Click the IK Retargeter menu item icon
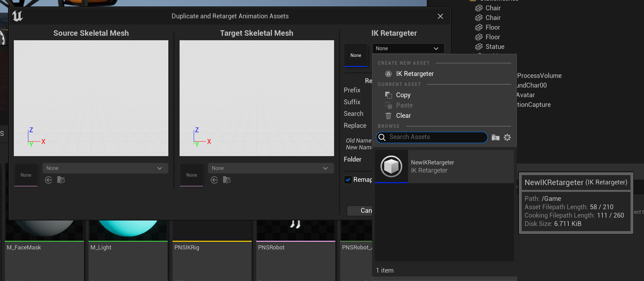 click(388, 74)
